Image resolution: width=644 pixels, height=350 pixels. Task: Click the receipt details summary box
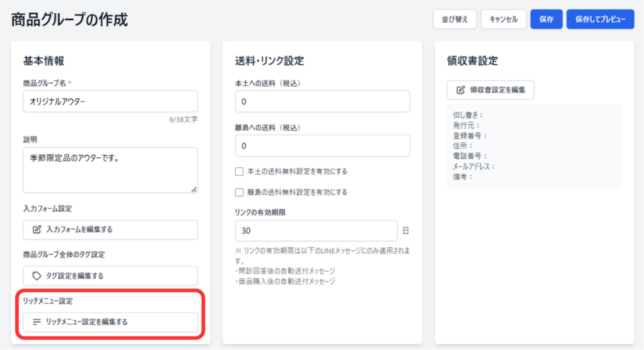coord(533,146)
